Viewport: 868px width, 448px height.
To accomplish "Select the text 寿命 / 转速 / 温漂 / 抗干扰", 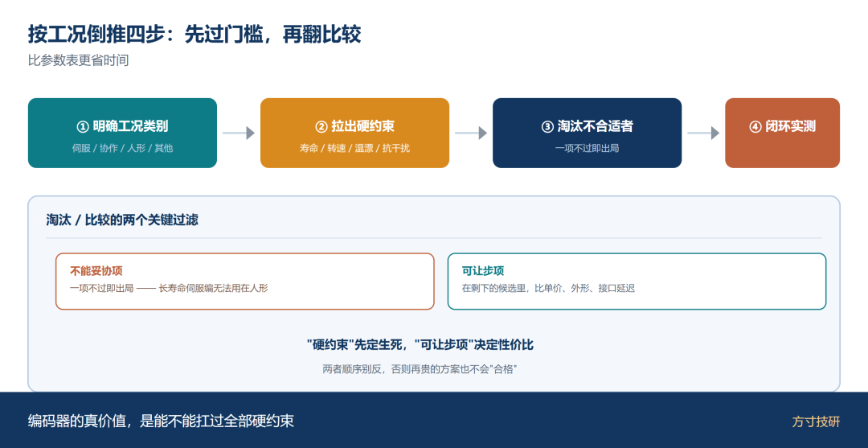I will tap(355, 149).
